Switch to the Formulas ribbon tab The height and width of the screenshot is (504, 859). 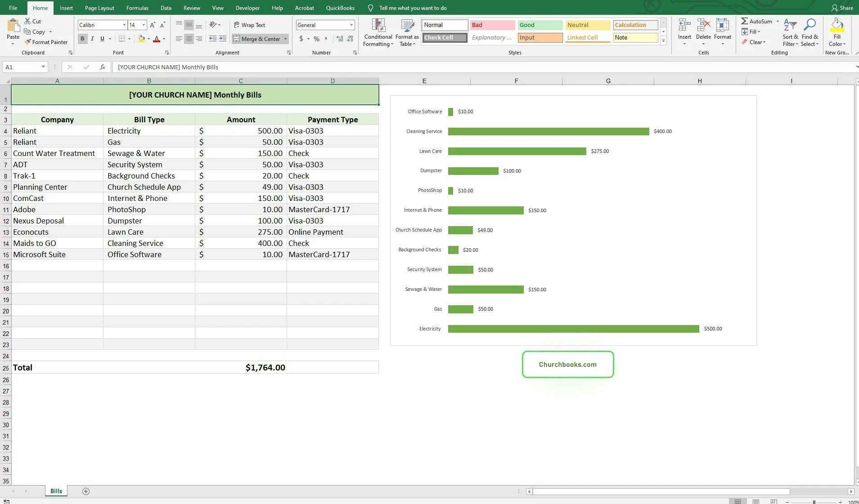pos(137,8)
